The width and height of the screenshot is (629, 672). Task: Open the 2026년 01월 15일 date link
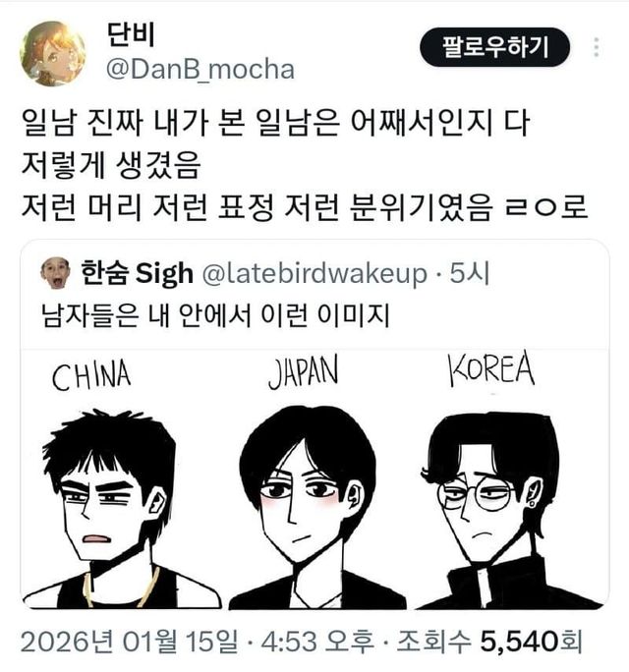pyautogui.click(x=129, y=642)
